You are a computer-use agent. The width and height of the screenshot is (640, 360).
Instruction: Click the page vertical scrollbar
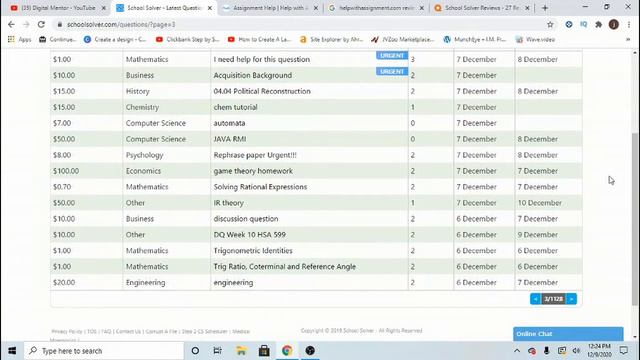pyautogui.click(x=635, y=219)
